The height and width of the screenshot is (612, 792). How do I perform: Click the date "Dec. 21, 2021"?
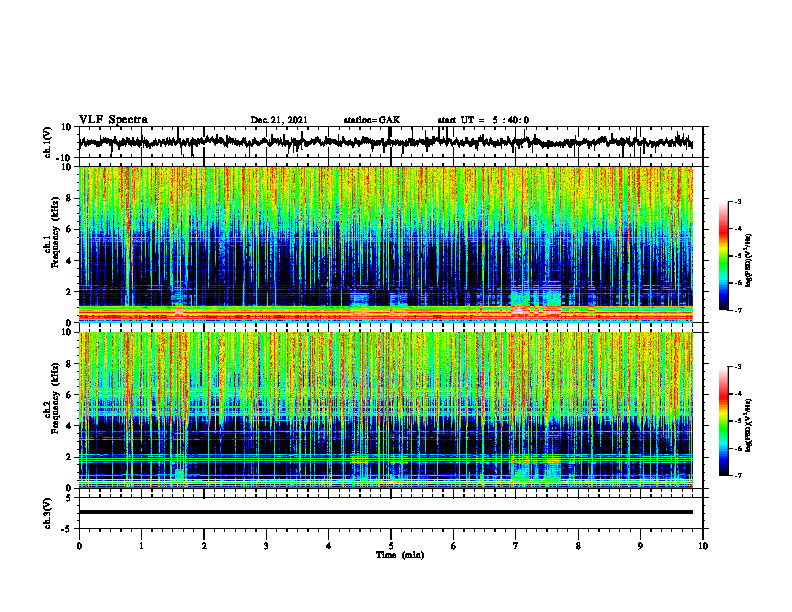tap(279, 120)
